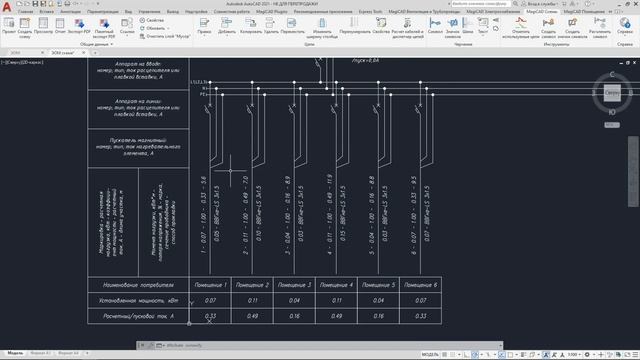Switch to the Главная ribbon tab
Image resolution: width=640 pixels, height=360 pixels.
pyautogui.click(x=25, y=12)
